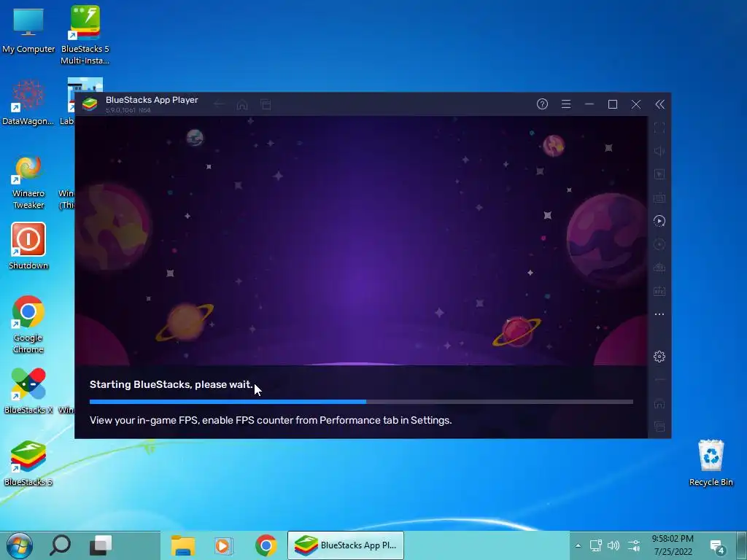Viewport: 747px width, 560px height.
Task: Show more sidebar tools via three dots
Action: pyautogui.click(x=659, y=314)
